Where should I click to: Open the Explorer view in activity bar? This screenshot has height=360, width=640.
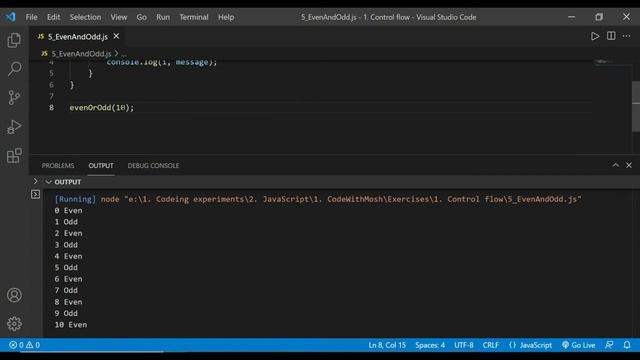coord(14,40)
